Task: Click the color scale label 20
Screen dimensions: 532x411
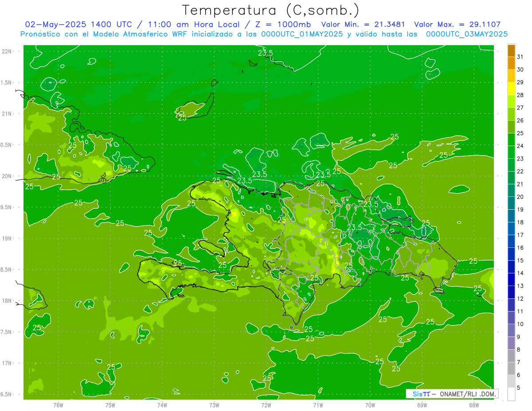Action: coord(520,197)
